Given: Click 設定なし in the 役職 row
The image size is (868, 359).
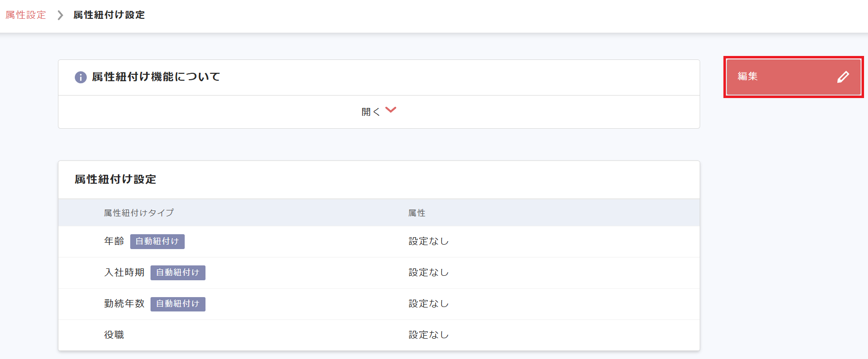Looking at the screenshot, I should tap(428, 335).
